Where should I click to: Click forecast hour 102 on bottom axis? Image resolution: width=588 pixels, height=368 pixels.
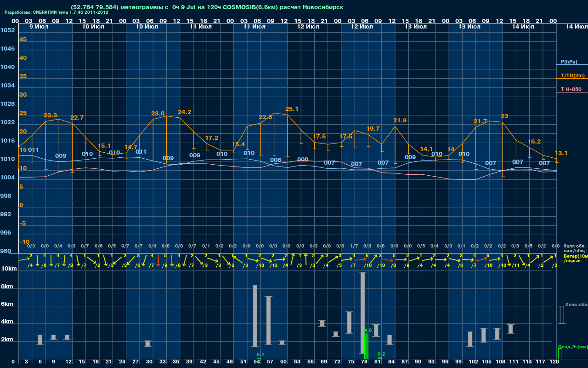click(x=473, y=362)
